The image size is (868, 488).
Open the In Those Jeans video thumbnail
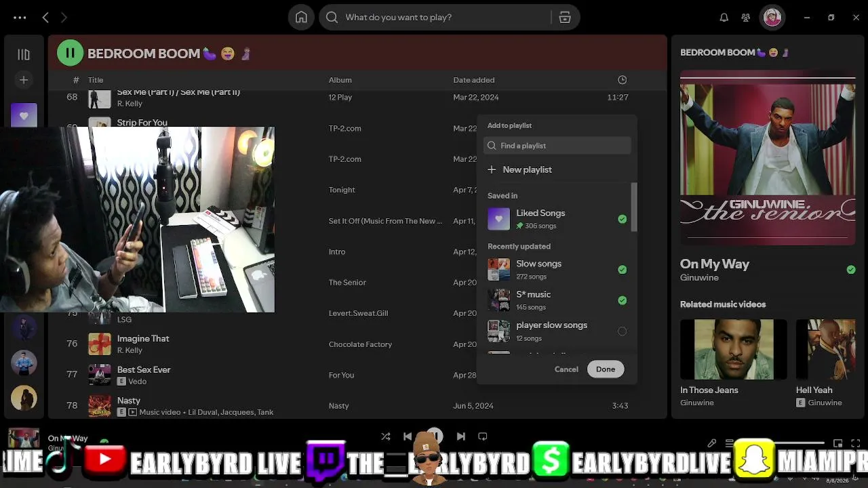(734, 349)
